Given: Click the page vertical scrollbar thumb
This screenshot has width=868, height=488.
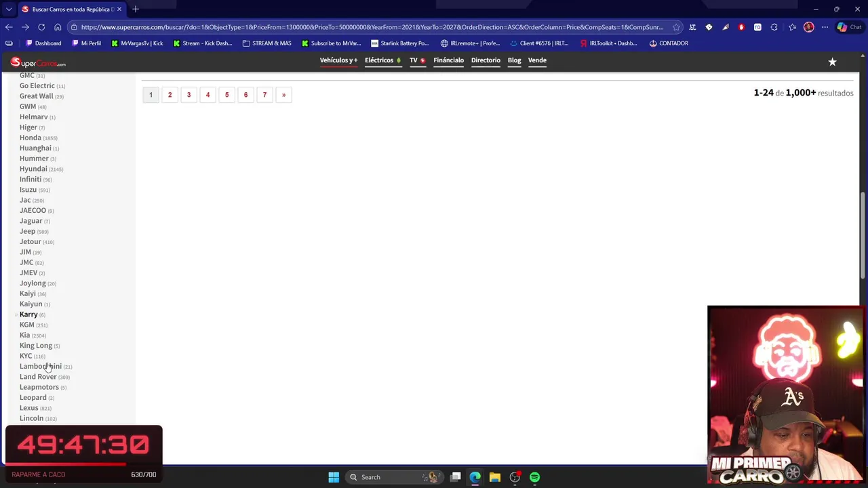Looking at the screenshot, I should 863,234.
